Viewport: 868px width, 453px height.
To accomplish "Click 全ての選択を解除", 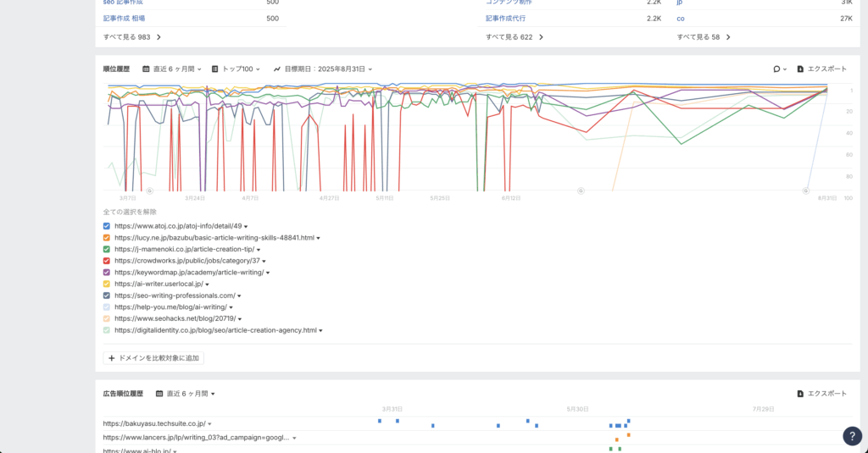I will coord(130,212).
